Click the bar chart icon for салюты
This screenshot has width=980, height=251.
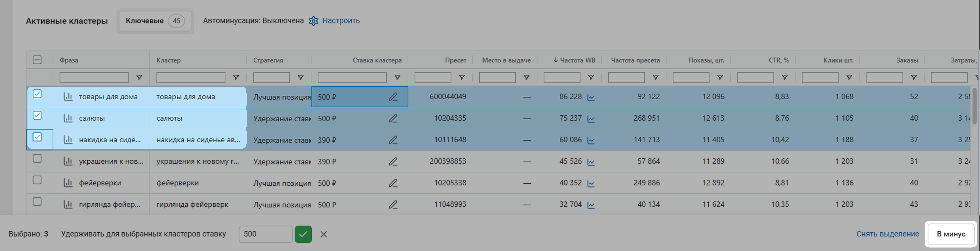click(68, 118)
